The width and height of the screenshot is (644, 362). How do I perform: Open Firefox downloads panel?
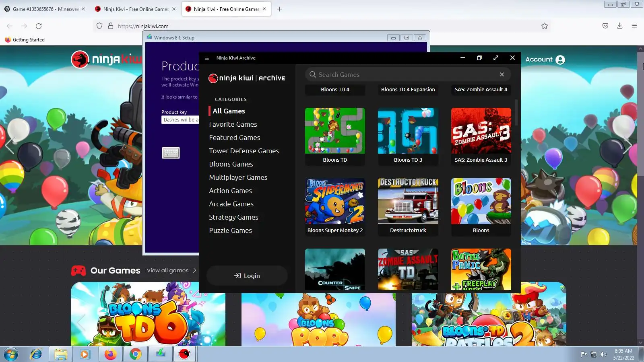620,26
